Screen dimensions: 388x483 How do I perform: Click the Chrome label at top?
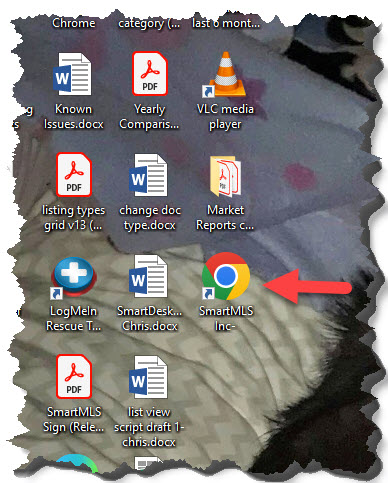coord(74,23)
